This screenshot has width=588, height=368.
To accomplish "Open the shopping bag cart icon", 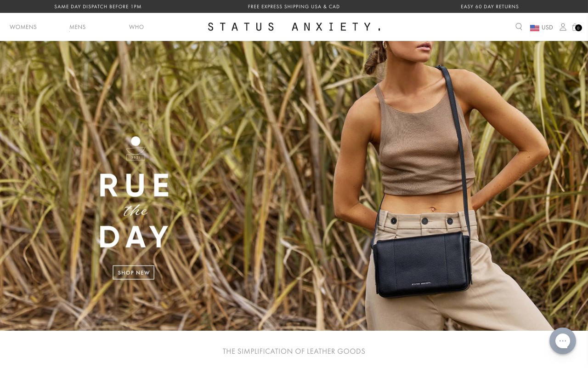I will click(575, 27).
